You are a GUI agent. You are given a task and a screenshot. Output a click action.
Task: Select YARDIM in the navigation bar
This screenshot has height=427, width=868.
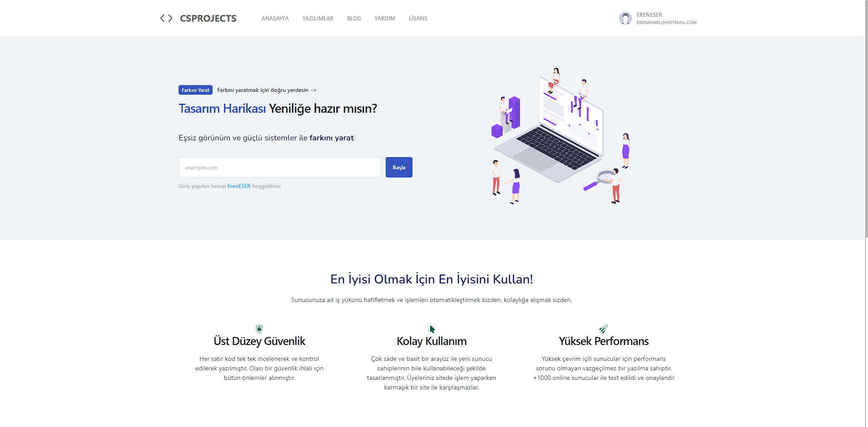click(384, 19)
